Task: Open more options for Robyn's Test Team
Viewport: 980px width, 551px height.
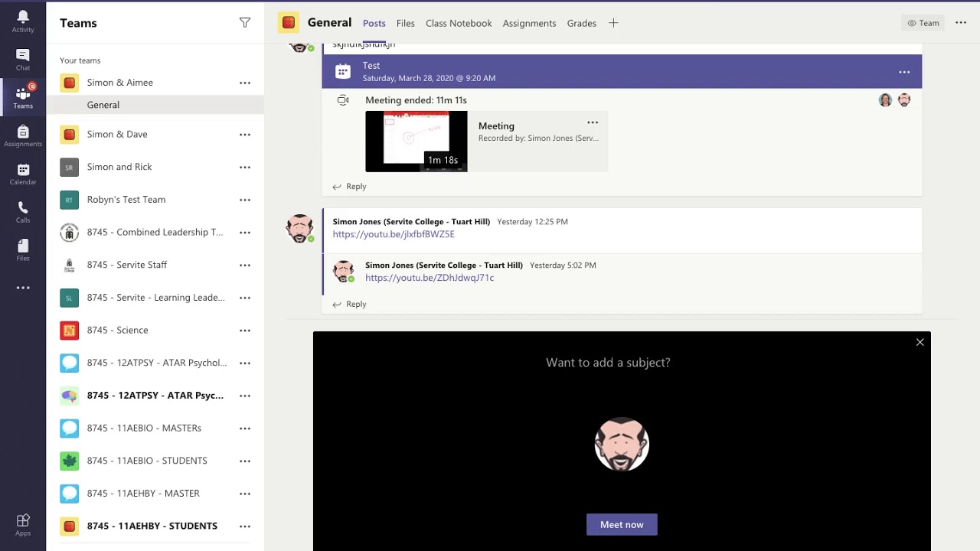Action: [245, 200]
